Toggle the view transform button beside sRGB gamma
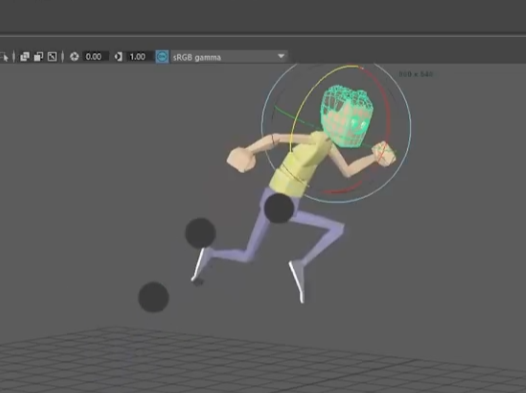The width and height of the screenshot is (526, 393). 162,57
